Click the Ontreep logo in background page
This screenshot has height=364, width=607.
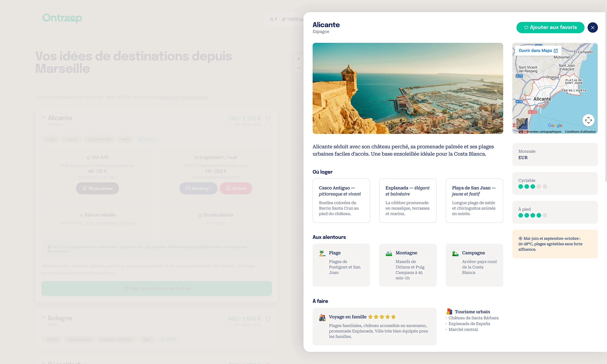point(62,18)
